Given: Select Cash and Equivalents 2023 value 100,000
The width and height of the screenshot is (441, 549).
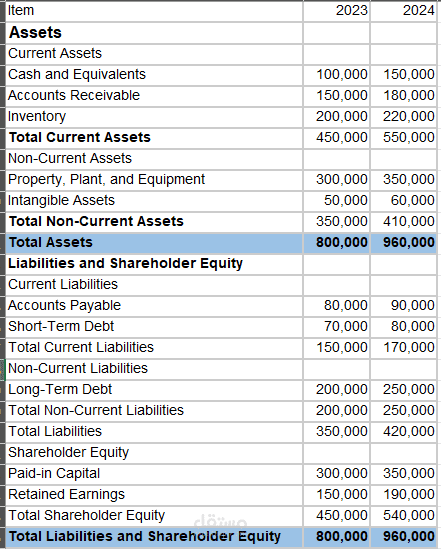Looking at the screenshot, I should pyautogui.click(x=337, y=75).
